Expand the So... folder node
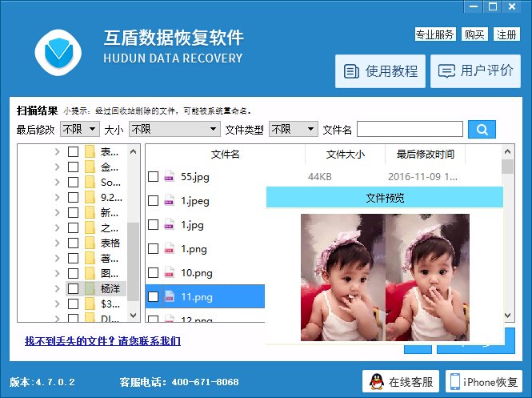The image size is (532, 398). [57, 182]
